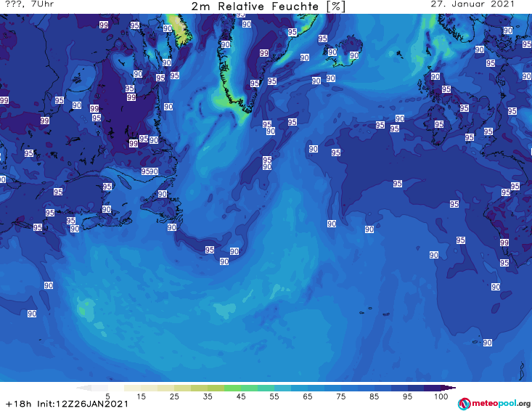Click the legend value 55
532x411 pixels.
274,396
